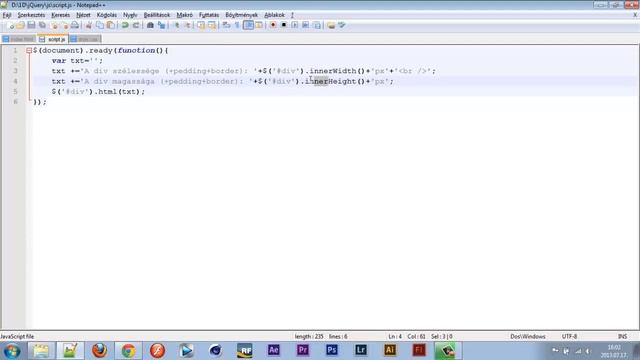Viewport: 640px width, 360px height.
Task: Start macro recording with the red dot
Action: coord(273,25)
